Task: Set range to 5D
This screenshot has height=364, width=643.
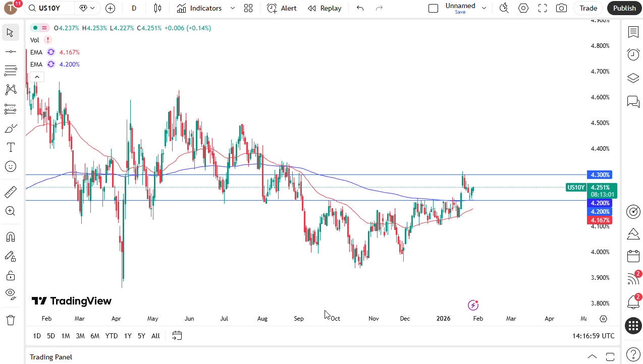Action: (x=51, y=336)
